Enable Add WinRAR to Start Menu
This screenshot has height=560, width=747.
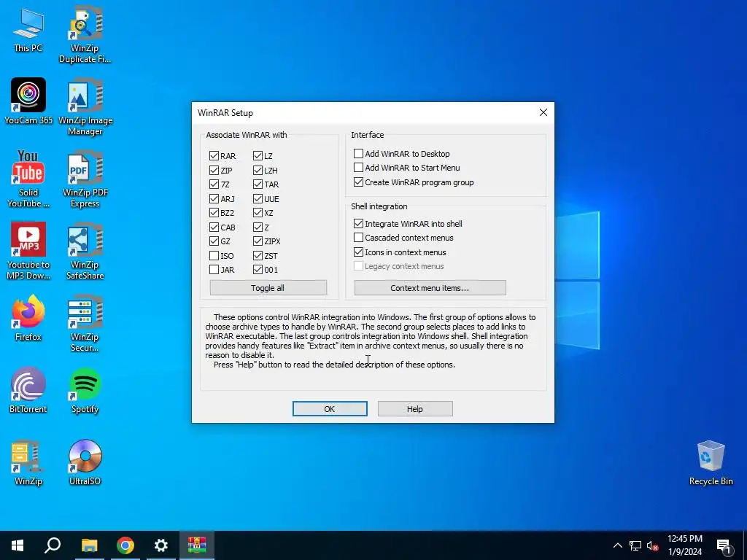[358, 168]
